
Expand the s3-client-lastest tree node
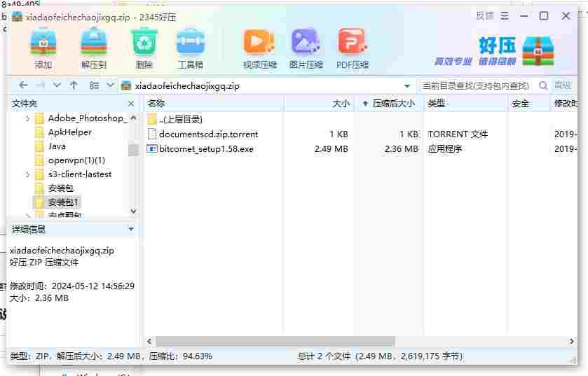click(27, 174)
